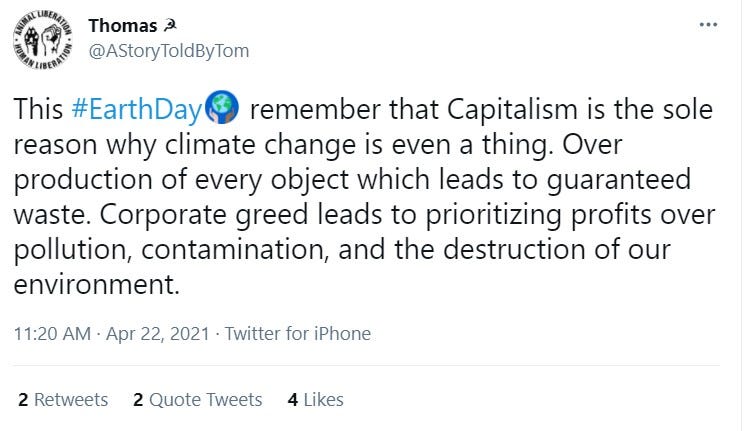
Task: Click the hammer and sickle emoji beside Thomas
Action: click(x=169, y=26)
